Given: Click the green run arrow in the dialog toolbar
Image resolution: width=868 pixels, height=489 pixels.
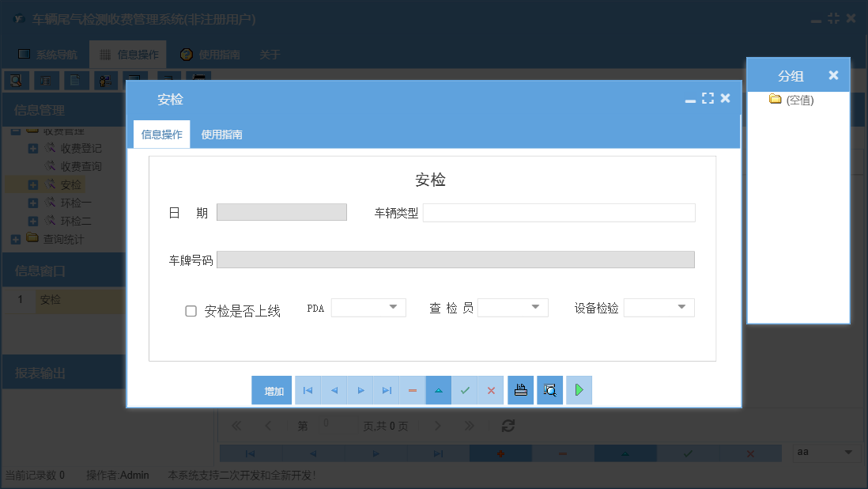Looking at the screenshot, I should 579,389.
